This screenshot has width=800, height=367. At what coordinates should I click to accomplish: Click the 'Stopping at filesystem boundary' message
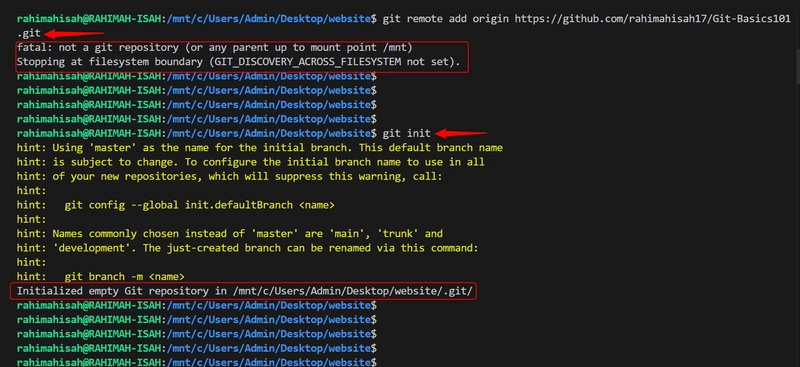(238, 62)
